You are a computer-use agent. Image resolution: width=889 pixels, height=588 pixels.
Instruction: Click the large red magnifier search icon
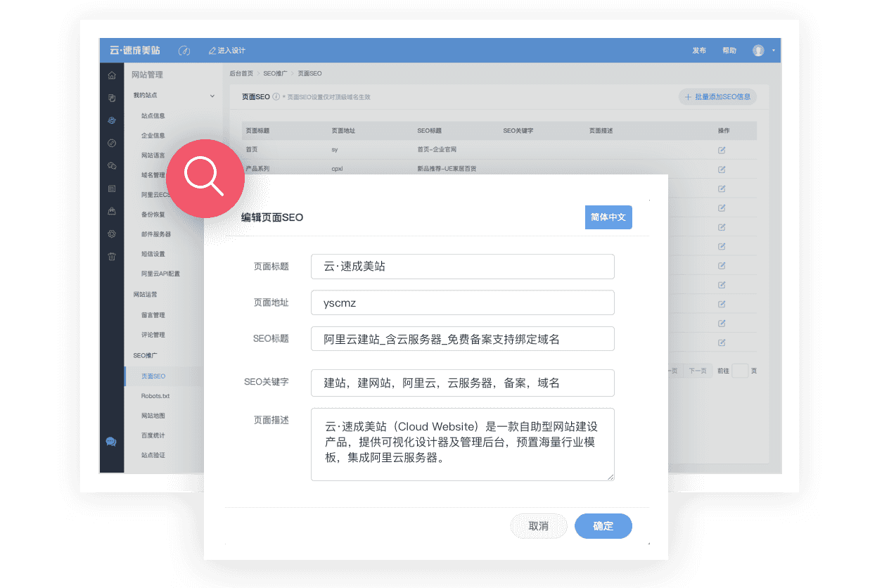coord(204,177)
